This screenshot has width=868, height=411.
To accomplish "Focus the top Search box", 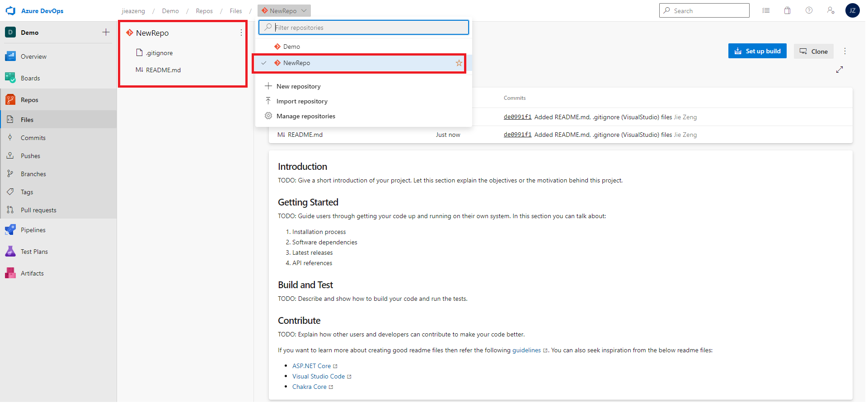I will [704, 10].
